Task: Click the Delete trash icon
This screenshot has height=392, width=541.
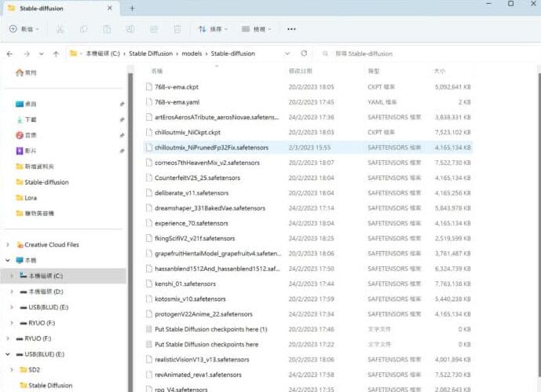Action: 177,29
